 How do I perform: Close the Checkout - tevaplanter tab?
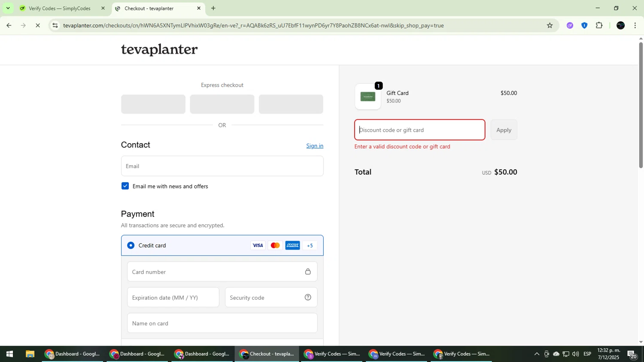tap(199, 8)
